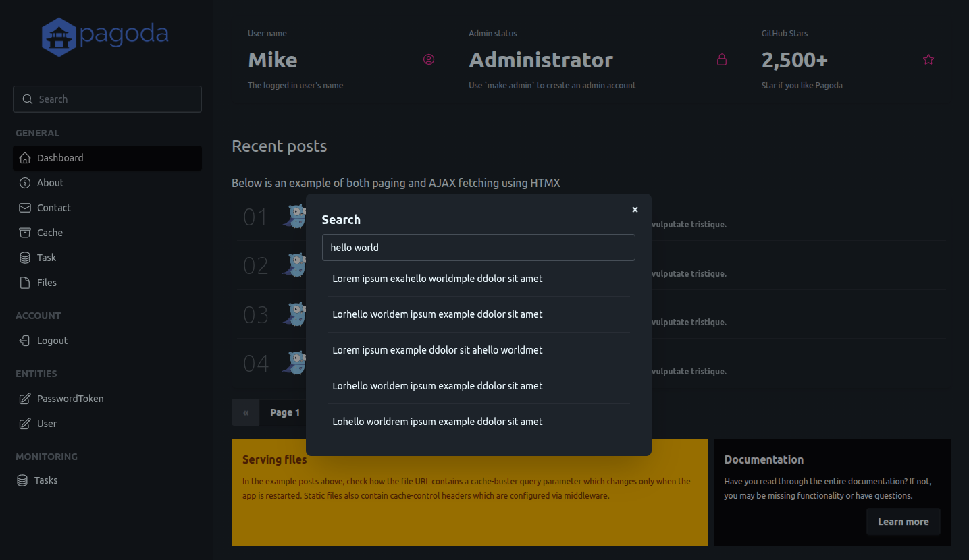Image resolution: width=969 pixels, height=560 pixels.
Task: Click the Pagoda logo icon
Action: 59,36
